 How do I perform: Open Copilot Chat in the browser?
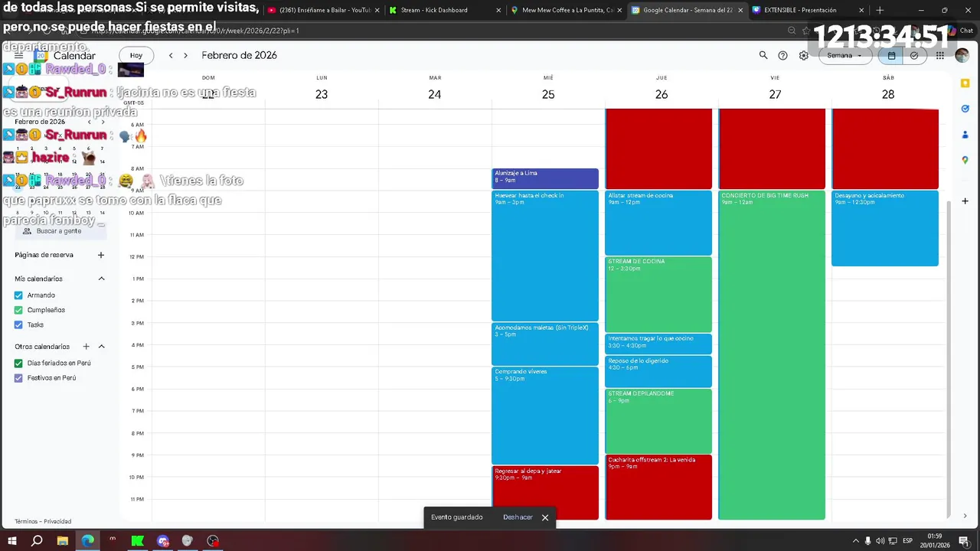point(960,31)
